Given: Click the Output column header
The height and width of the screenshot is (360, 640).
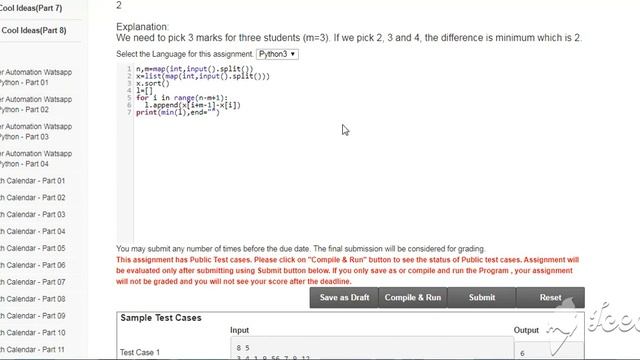Looking at the screenshot, I should 526,330.
